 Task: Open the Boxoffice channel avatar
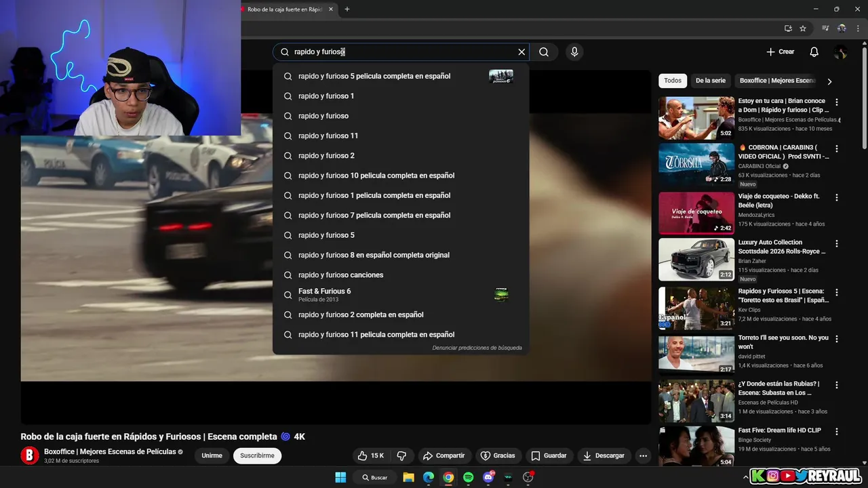point(30,455)
